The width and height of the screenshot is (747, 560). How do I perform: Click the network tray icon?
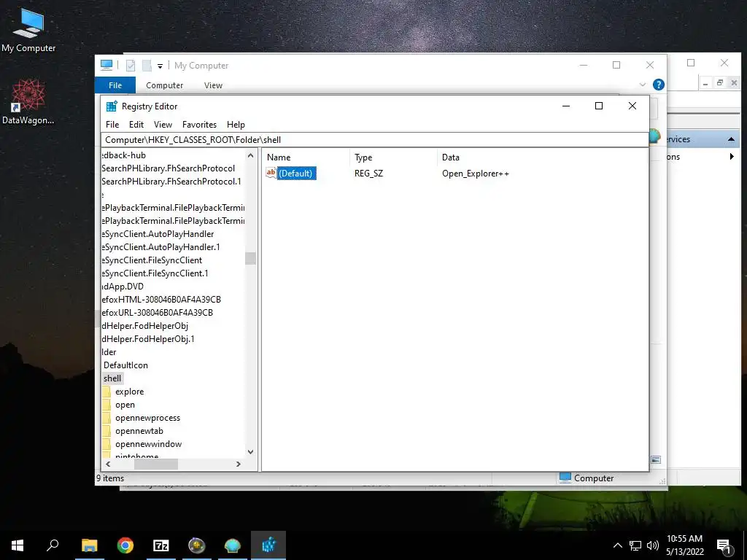[635, 545]
